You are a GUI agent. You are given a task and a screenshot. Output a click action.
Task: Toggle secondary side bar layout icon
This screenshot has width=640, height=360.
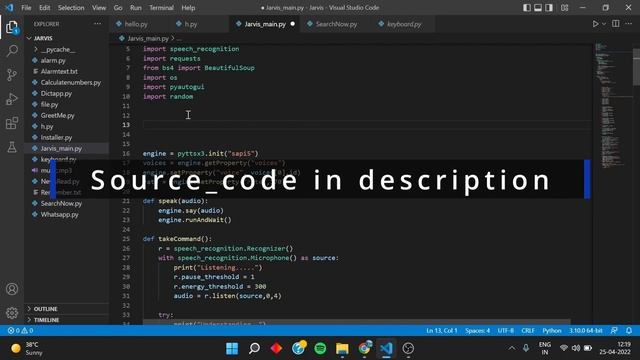pos(549,8)
